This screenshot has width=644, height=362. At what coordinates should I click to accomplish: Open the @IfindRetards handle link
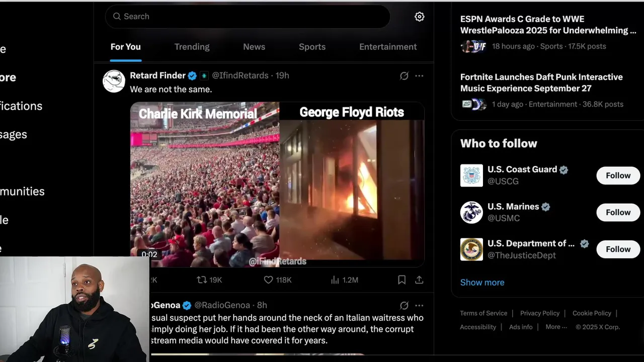240,75
